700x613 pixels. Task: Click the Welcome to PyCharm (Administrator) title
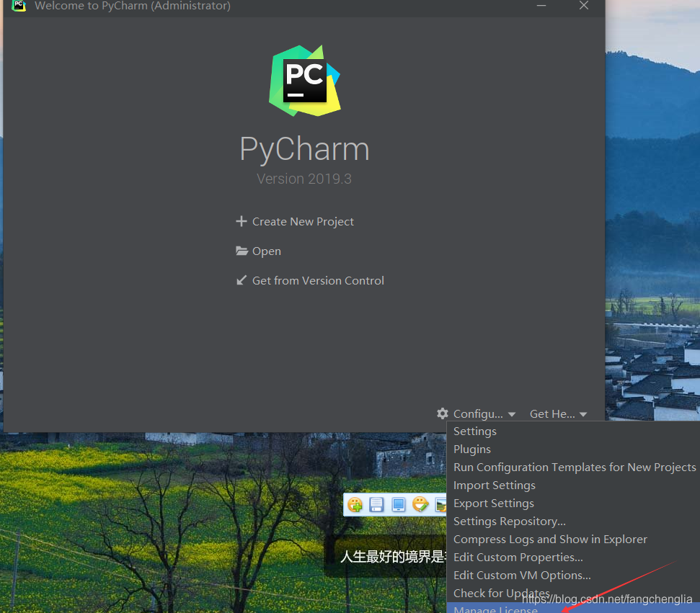tap(133, 6)
